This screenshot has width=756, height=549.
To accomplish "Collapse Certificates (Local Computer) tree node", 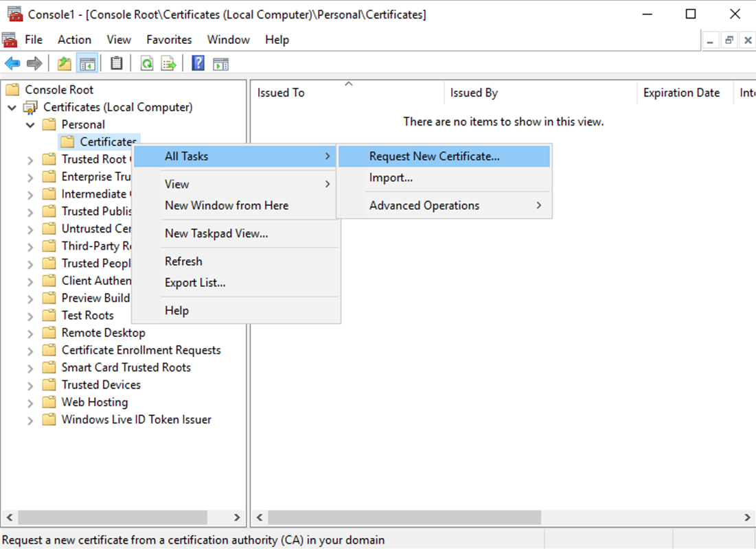I will [x=12, y=108].
